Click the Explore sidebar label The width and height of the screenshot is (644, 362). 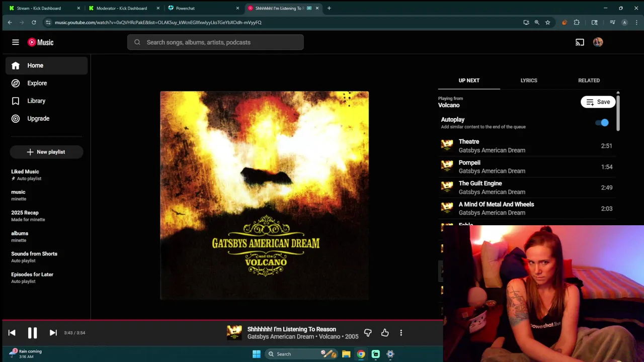point(37,83)
